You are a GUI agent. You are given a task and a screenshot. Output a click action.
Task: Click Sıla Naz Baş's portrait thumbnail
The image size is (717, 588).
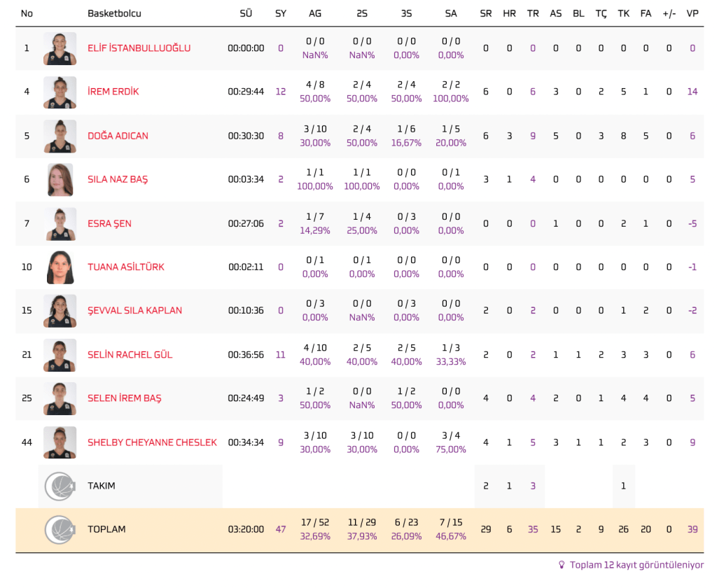coord(60,179)
